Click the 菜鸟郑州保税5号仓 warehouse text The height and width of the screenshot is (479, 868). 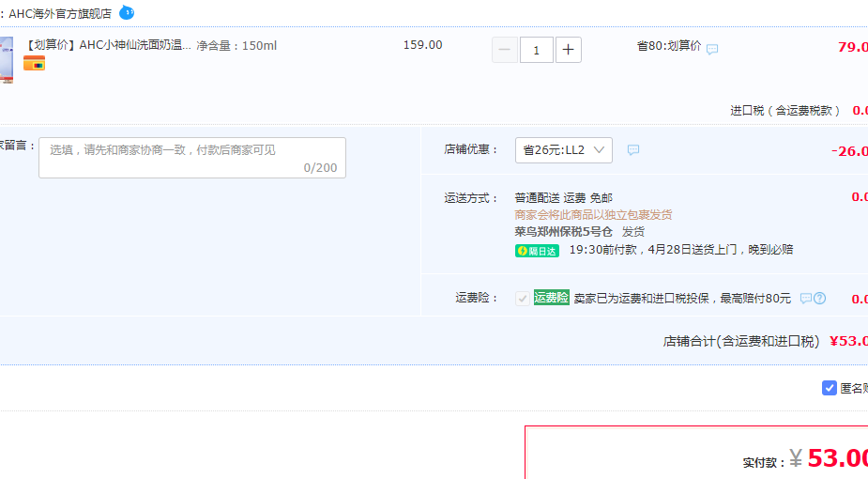[564, 231]
